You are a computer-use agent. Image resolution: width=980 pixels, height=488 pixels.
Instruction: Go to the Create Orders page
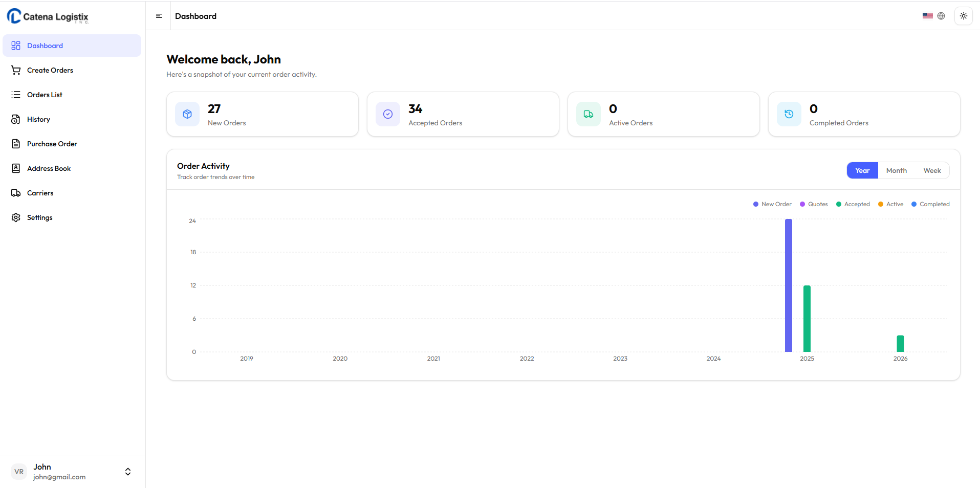[72, 70]
